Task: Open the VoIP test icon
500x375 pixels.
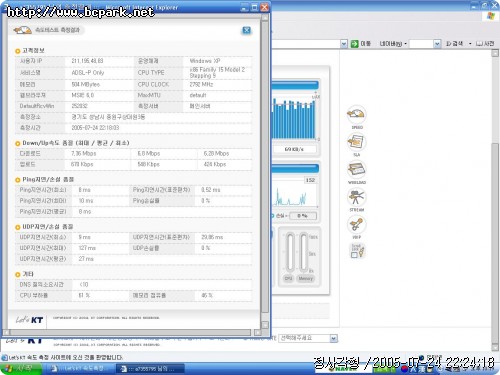Action: (356, 224)
